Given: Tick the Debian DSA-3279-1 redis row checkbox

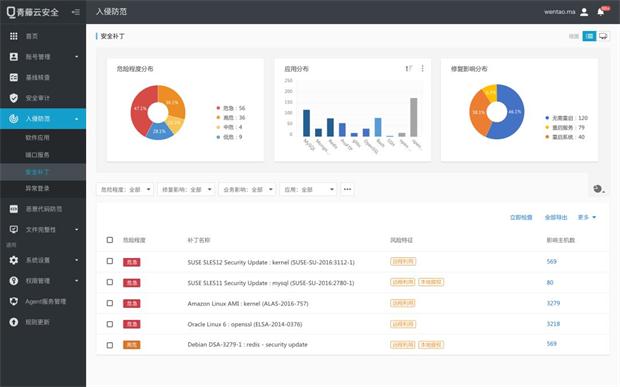Looking at the screenshot, I should (110, 345).
